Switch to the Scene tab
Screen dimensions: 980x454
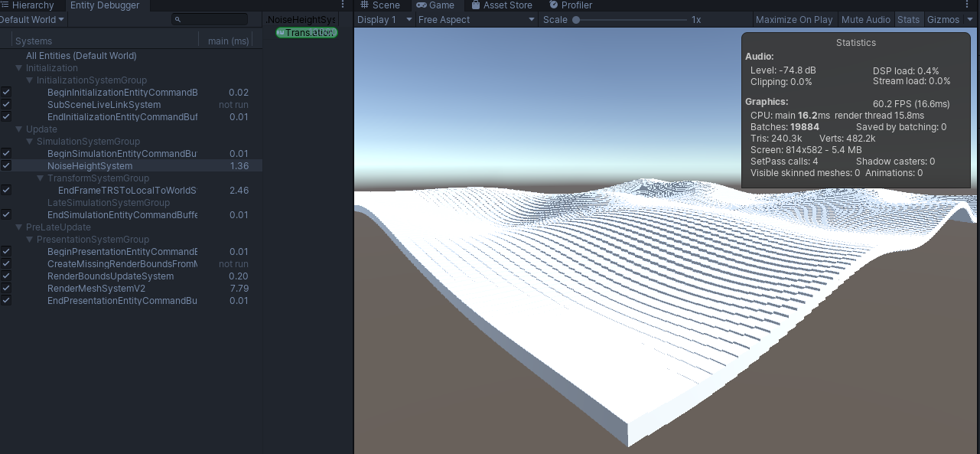point(386,5)
